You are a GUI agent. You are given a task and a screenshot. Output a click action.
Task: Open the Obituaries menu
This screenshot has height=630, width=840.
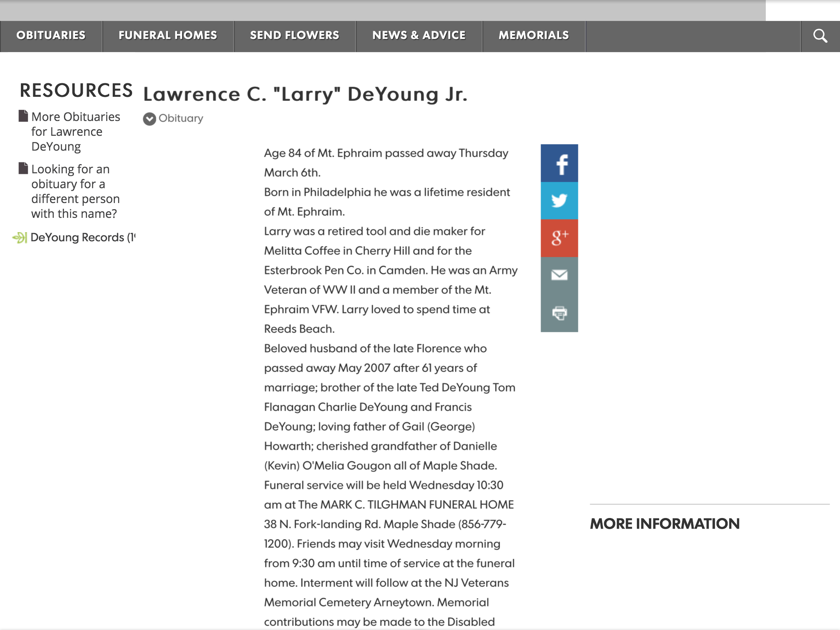(51, 36)
